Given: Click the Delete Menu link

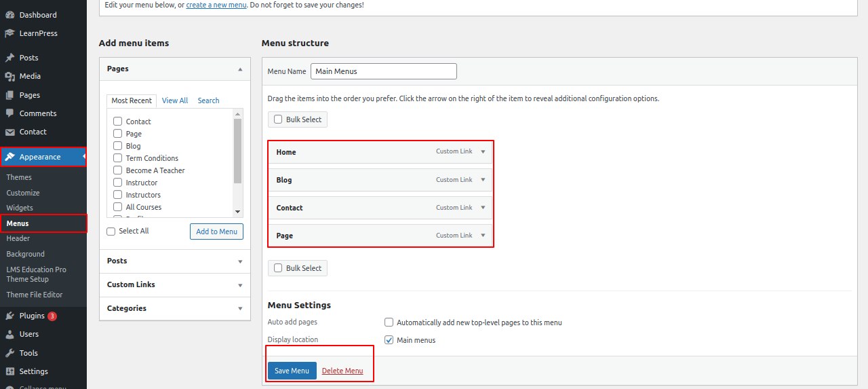Looking at the screenshot, I should point(342,371).
